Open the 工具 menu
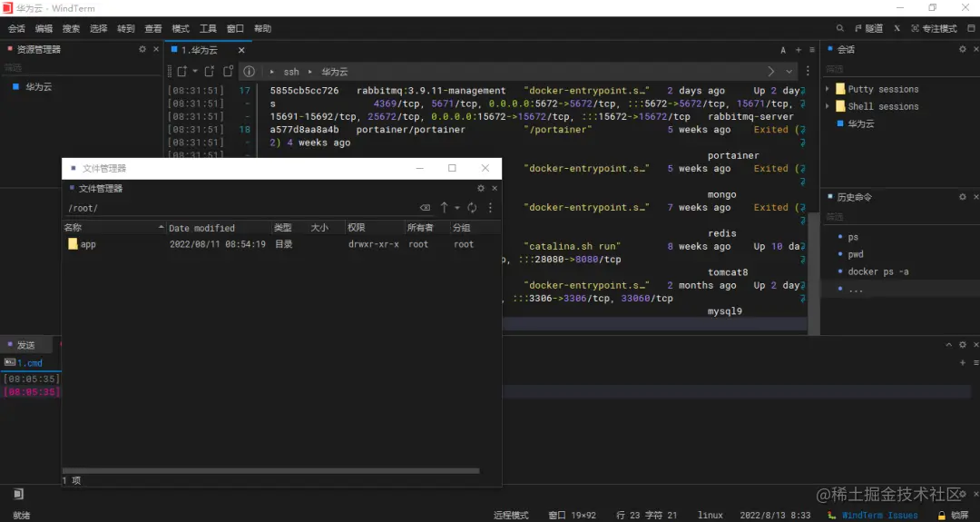The width and height of the screenshot is (980, 522). (208, 28)
